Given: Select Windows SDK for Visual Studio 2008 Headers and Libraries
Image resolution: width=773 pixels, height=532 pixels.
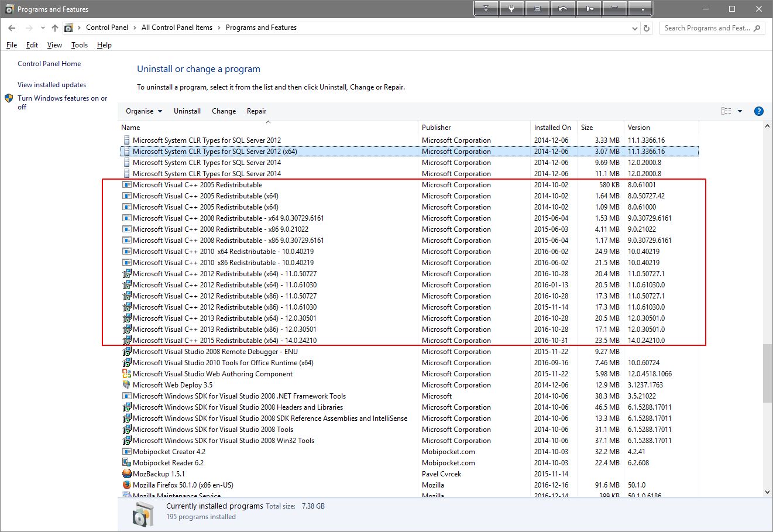Looking at the screenshot, I should coord(409,407).
